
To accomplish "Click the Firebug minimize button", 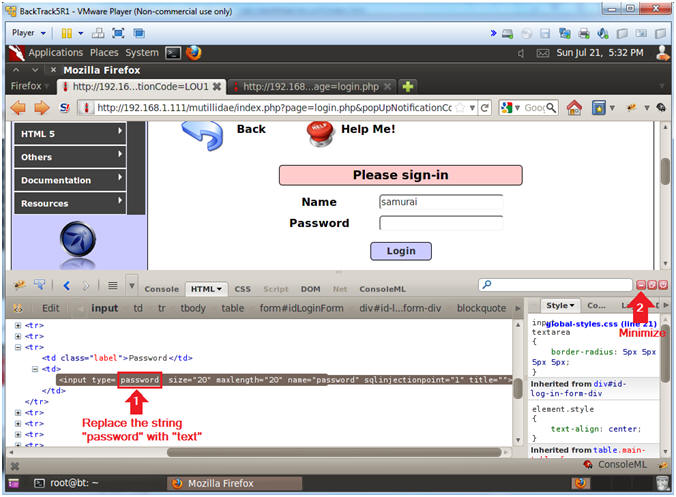I will tap(641, 284).
